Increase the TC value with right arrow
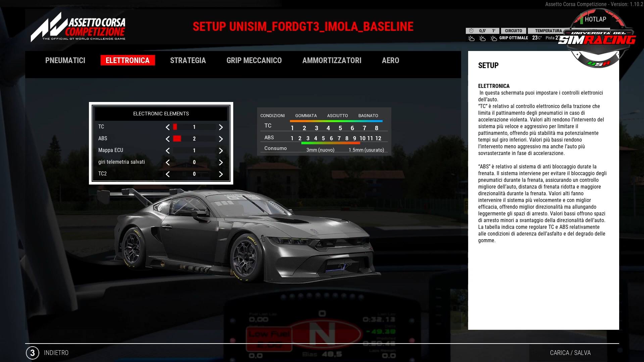 [220, 127]
